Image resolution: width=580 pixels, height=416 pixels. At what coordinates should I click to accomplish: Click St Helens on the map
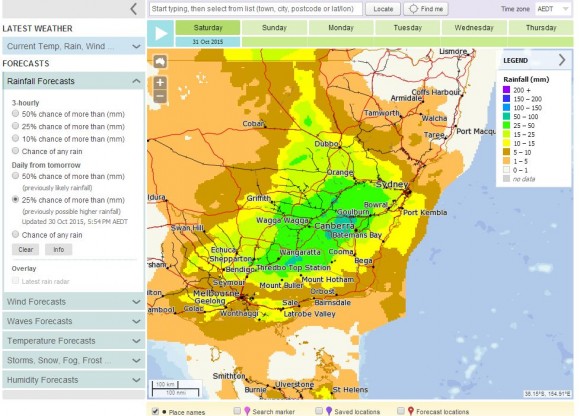(x=350, y=389)
